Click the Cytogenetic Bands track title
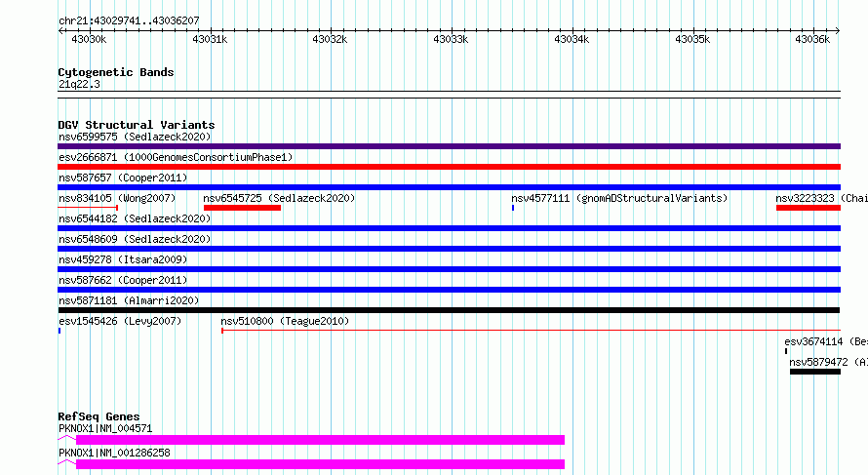Viewport: 868px width, 475px height. (116, 72)
